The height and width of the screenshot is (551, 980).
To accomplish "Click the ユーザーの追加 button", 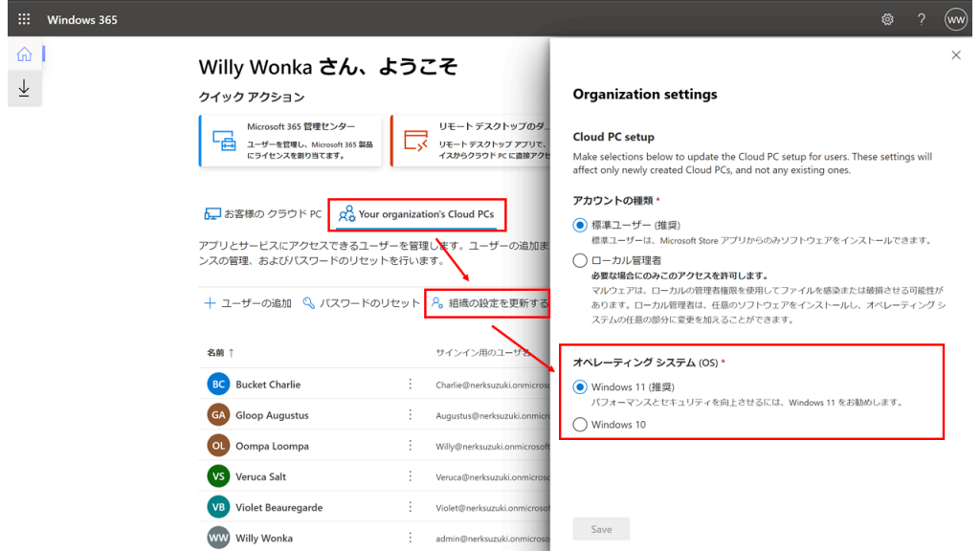I will pyautogui.click(x=248, y=303).
